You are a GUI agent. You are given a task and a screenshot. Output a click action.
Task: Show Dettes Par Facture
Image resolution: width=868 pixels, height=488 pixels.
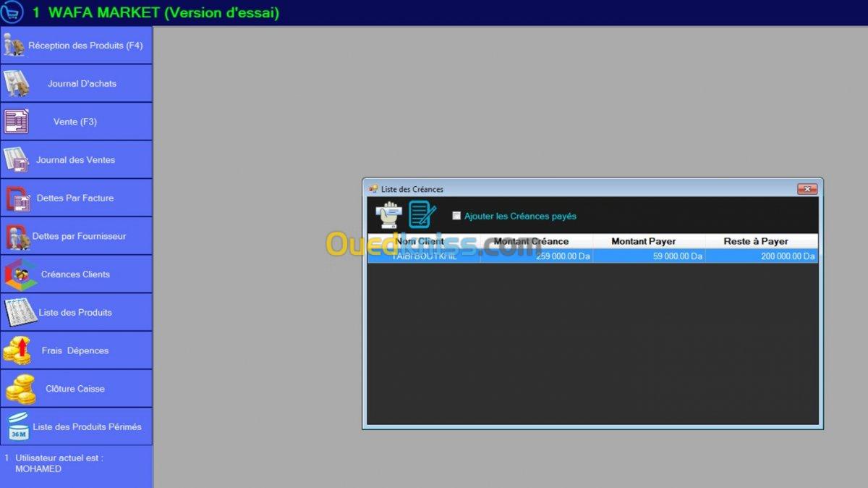[76, 198]
